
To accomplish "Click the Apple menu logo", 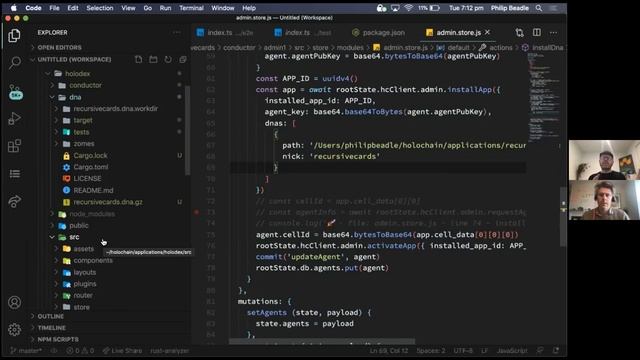I will [13, 8].
